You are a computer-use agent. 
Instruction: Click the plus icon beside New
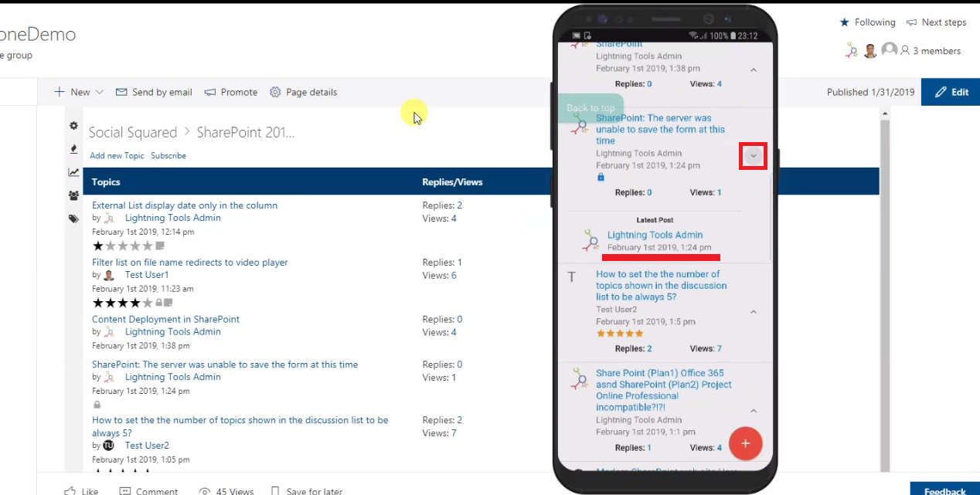point(60,92)
